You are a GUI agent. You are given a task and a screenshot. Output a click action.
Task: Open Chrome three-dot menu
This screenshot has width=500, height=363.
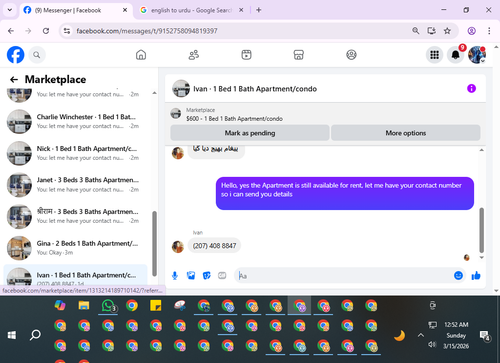489,31
